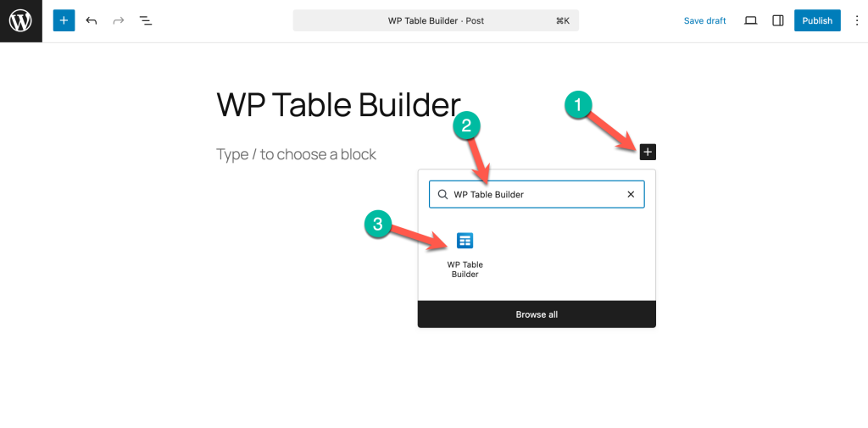
Task: Toggle the Settings sidebar panel
Action: [x=778, y=20]
